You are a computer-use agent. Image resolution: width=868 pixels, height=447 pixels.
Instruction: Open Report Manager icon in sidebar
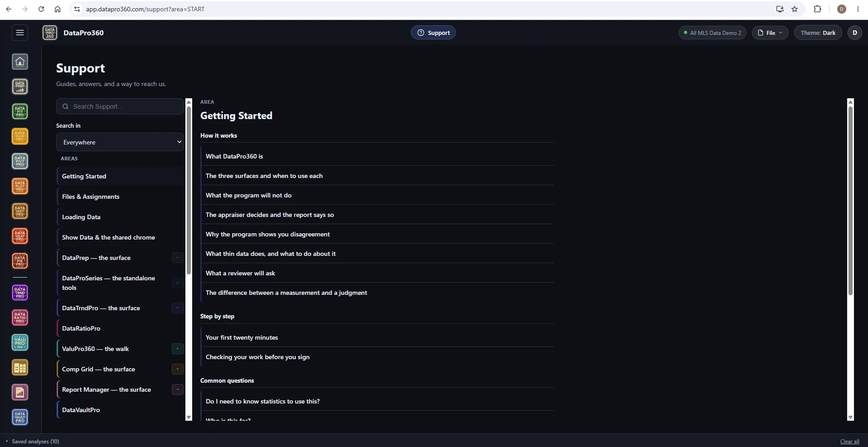[x=20, y=392]
